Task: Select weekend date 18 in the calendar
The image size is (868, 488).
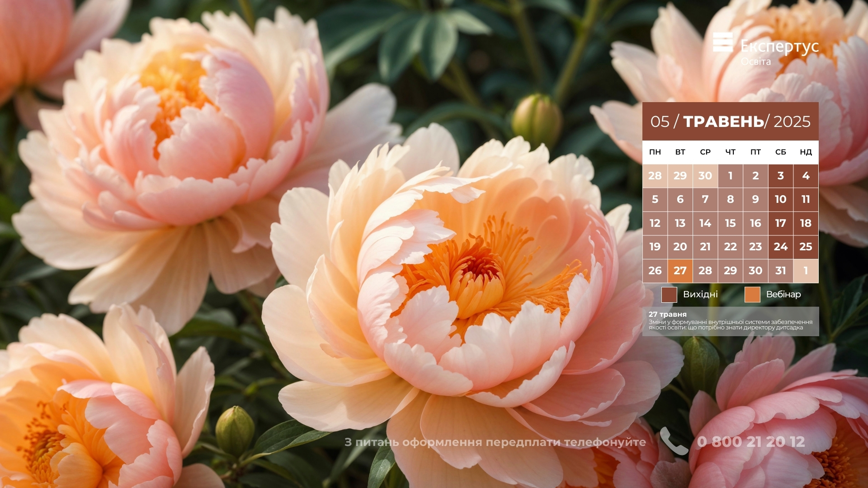Action: click(806, 223)
